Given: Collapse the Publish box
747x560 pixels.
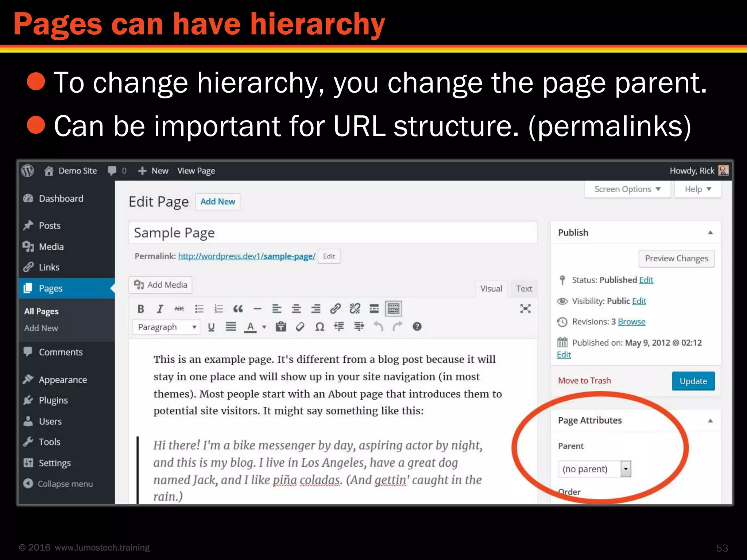Looking at the screenshot, I should click(710, 233).
